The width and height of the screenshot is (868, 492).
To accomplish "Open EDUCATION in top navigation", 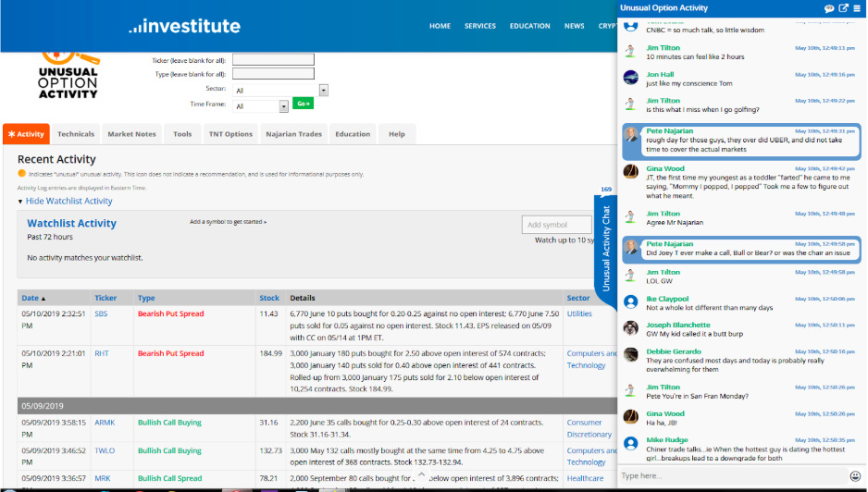I will 529,26.
